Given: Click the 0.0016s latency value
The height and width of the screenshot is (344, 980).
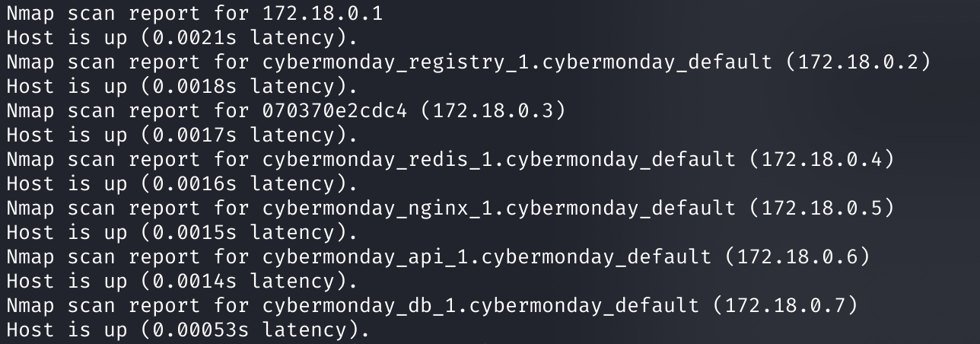Looking at the screenshot, I should (x=196, y=183).
